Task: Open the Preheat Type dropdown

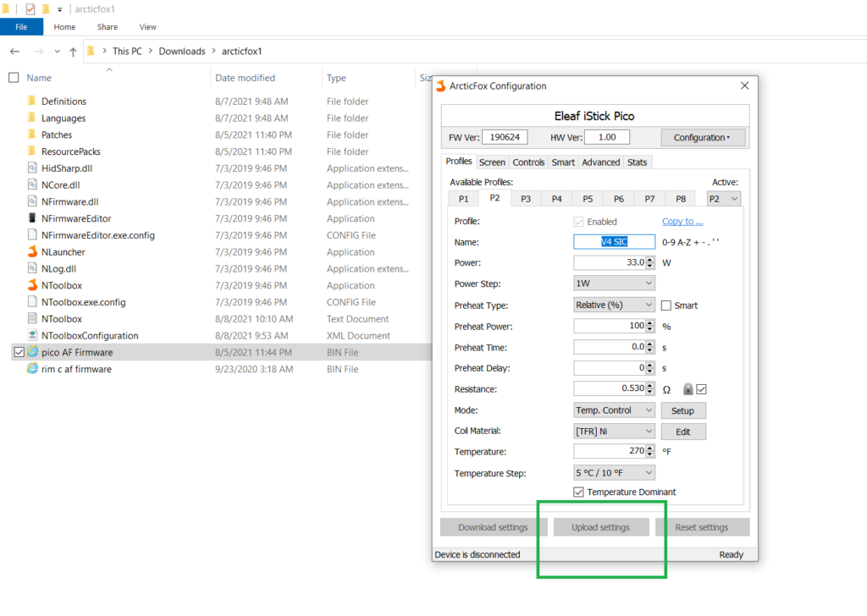Action: tap(615, 305)
